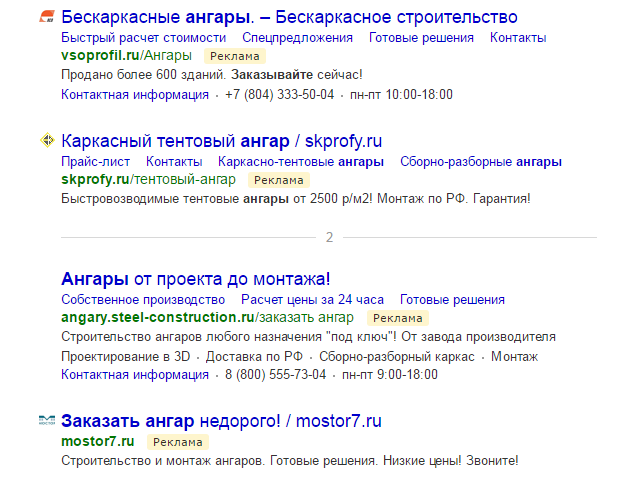Open 'Контактная информация' for vsoprofil.ru

[x=135, y=95]
